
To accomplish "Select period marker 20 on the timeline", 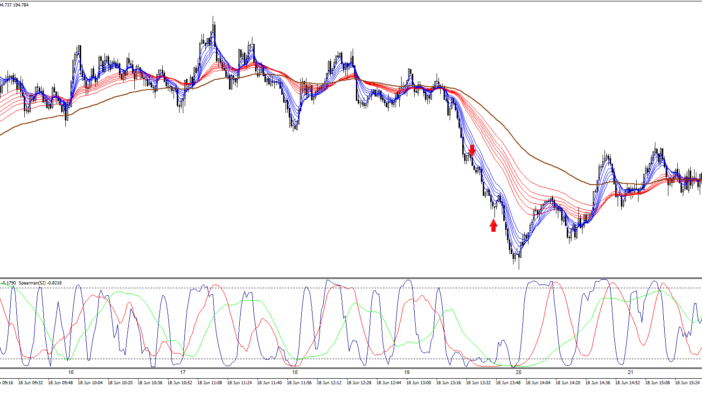I will [518, 373].
